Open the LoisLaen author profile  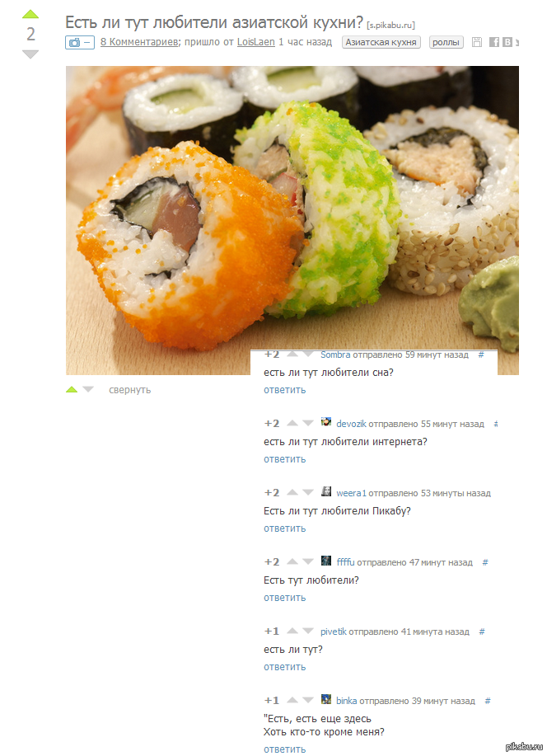256,42
